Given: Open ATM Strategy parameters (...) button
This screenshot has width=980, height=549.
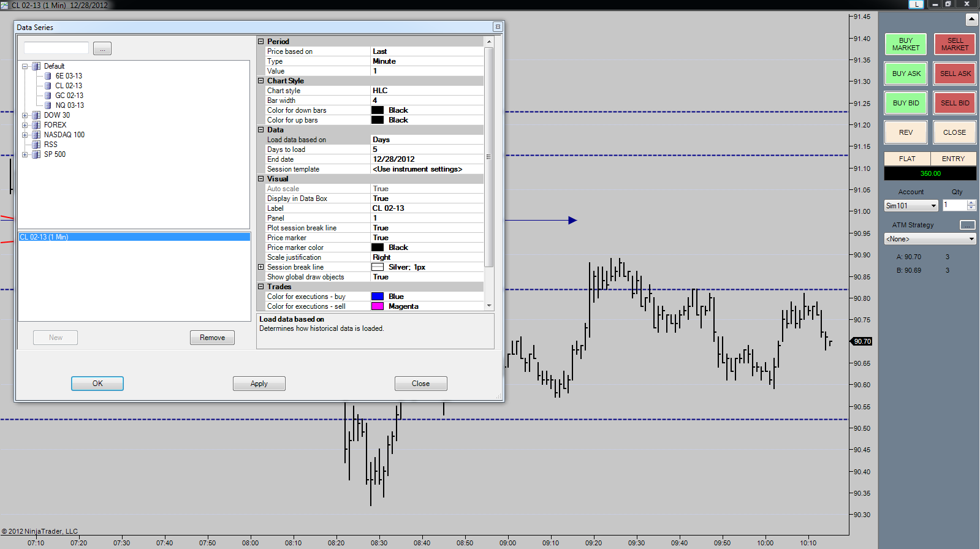Looking at the screenshot, I should click(967, 225).
